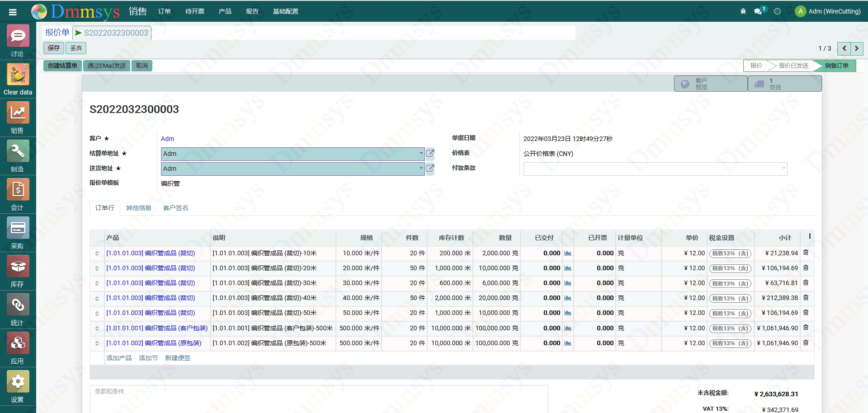Click 添加产品 link
Image resolution: width=868 pixels, height=413 pixels.
tap(119, 358)
